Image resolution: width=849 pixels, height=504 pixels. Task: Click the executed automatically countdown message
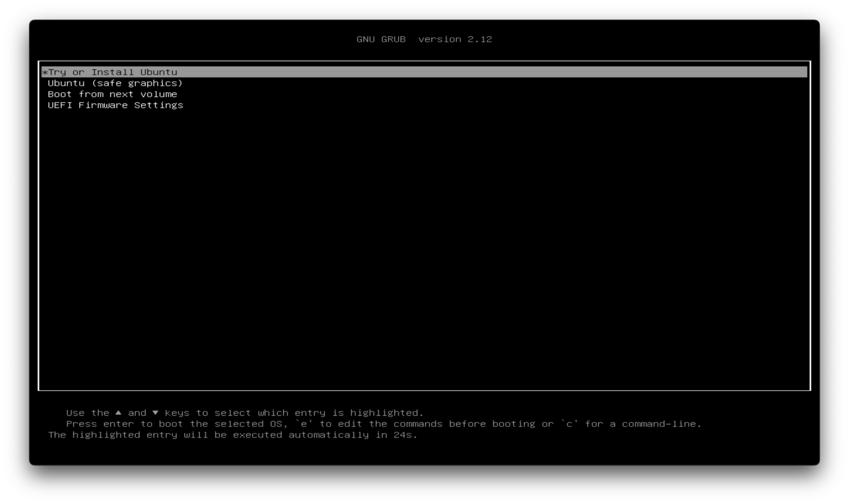pyautogui.click(x=301, y=435)
